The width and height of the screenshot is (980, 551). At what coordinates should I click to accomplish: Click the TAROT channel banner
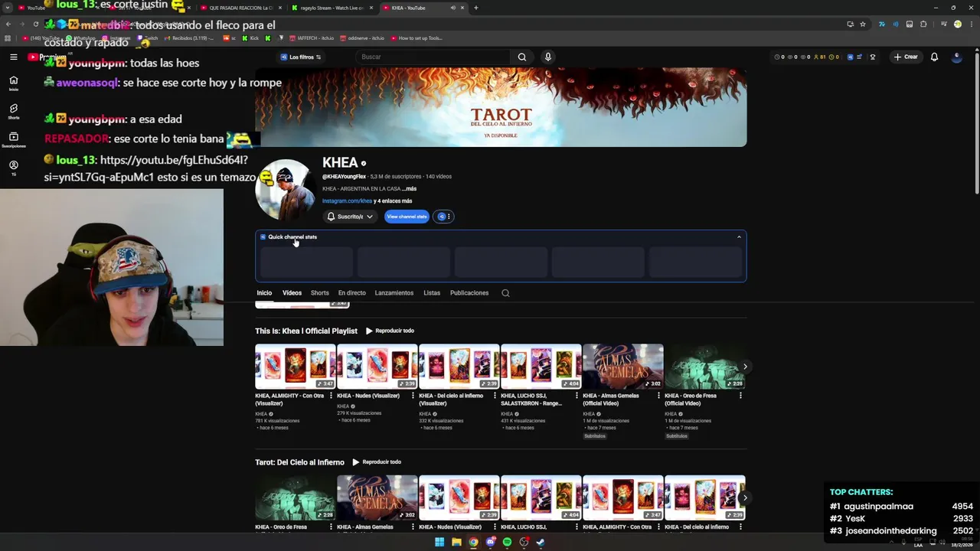[501, 107]
